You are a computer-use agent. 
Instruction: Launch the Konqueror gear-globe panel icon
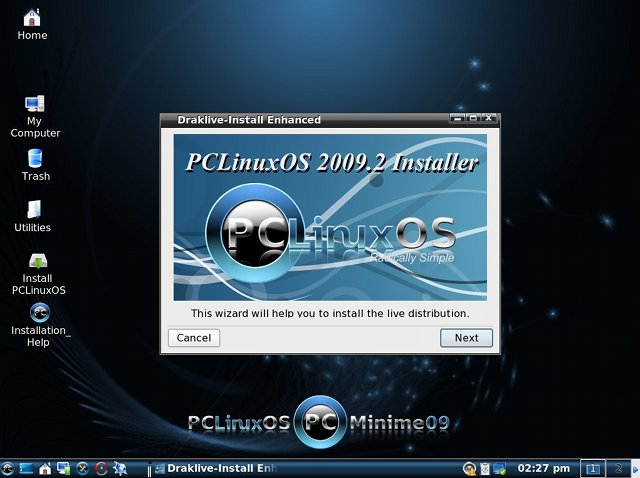pyautogui.click(x=120, y=468)
